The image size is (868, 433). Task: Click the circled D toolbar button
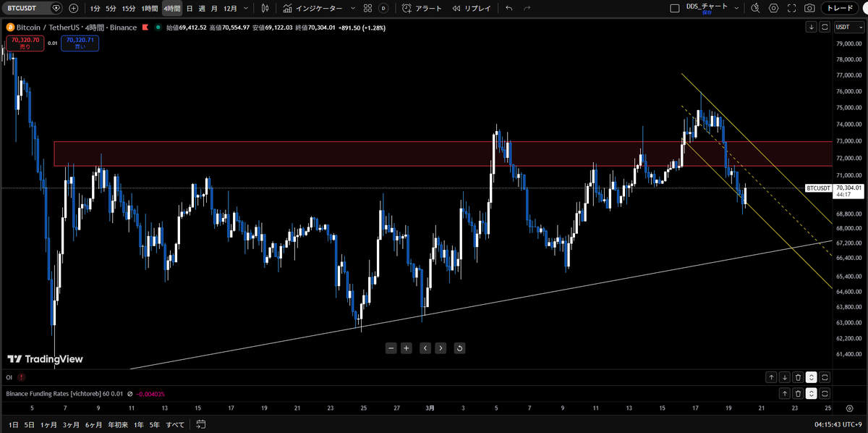[383, 9]
